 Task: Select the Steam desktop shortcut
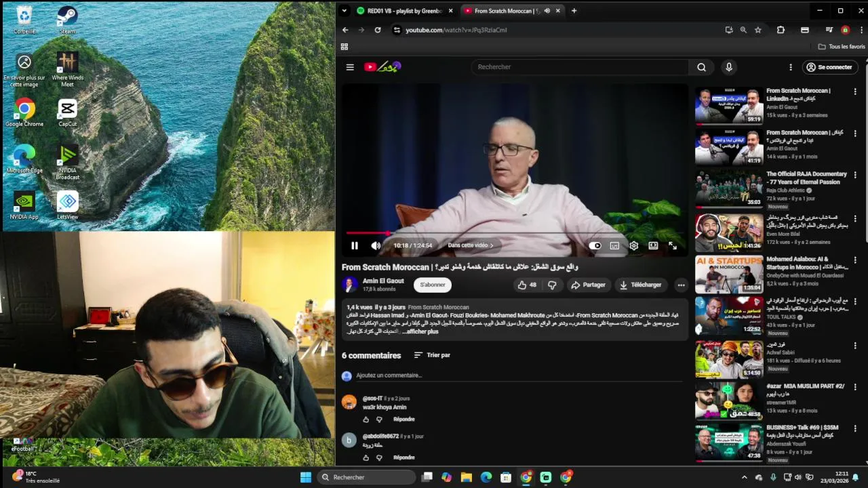(67, 20)
